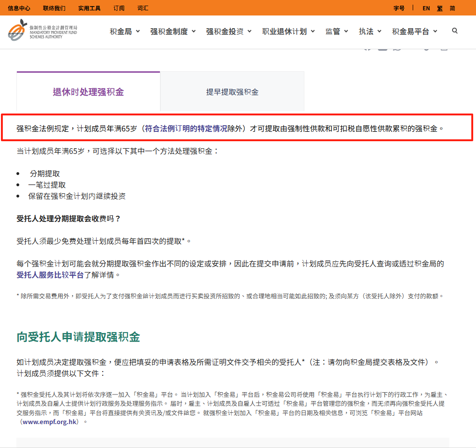
Task: Open the search magnifier icon
Action: [454, 31]
